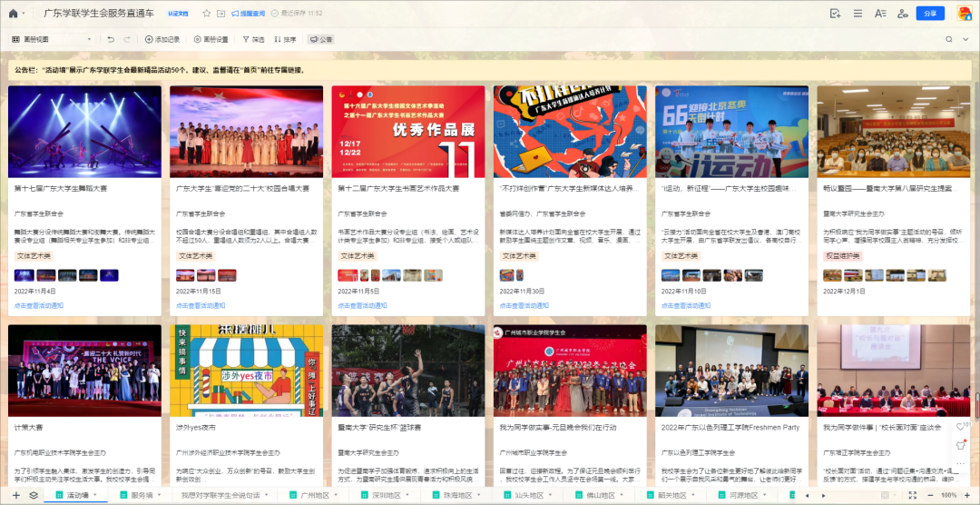980x505 pixels.
Task: Open the user avatar at top right
Action: pyautogui.click(x=965, y=13)
